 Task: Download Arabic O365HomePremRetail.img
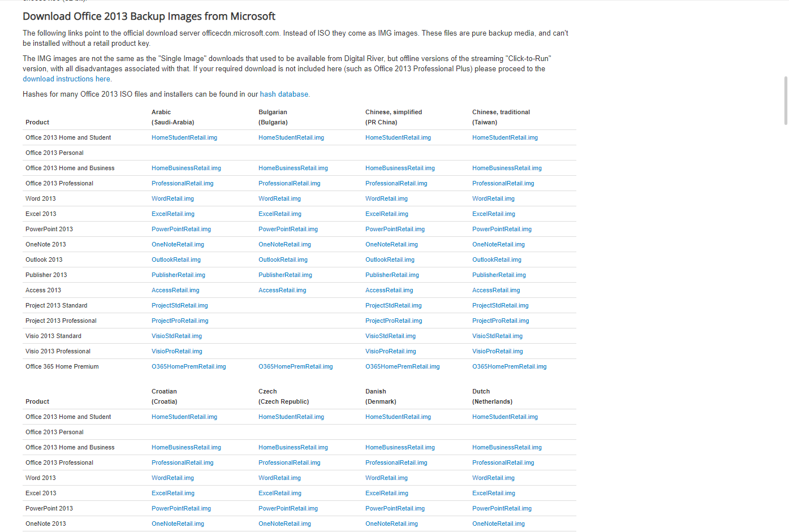pyautogui.click(x=189, y=367)
